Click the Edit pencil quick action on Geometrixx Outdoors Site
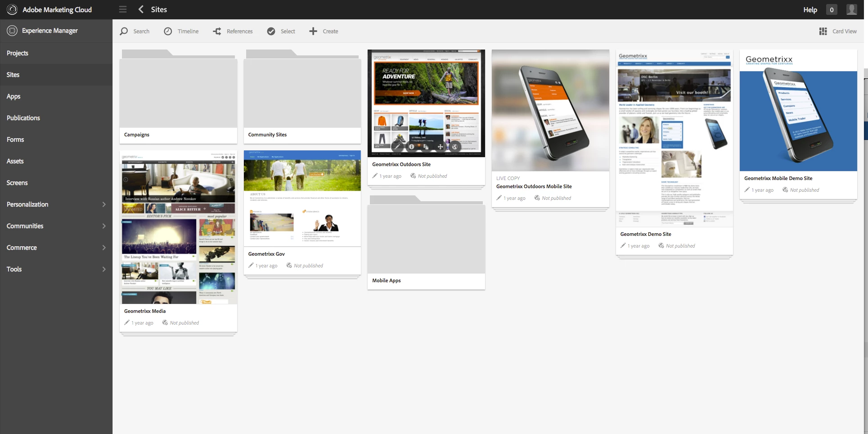The width and height of the screenshot is (868, 434). tap(397, 147)
